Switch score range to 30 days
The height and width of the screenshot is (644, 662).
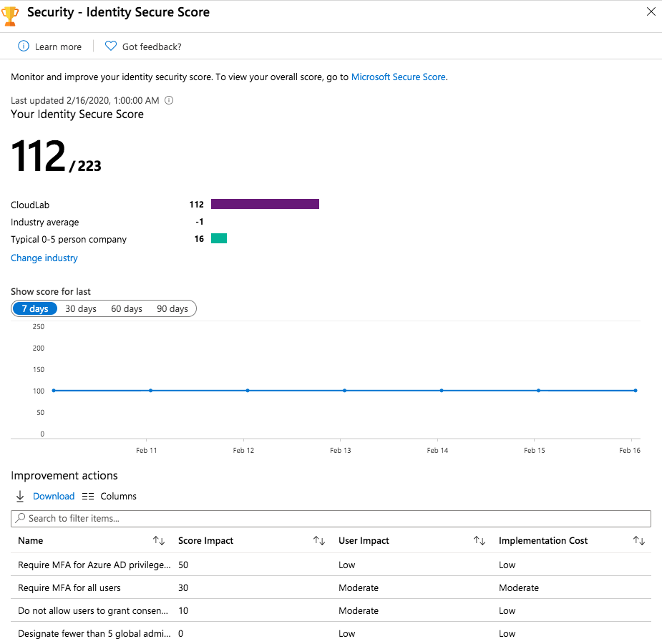pos(81,308)
